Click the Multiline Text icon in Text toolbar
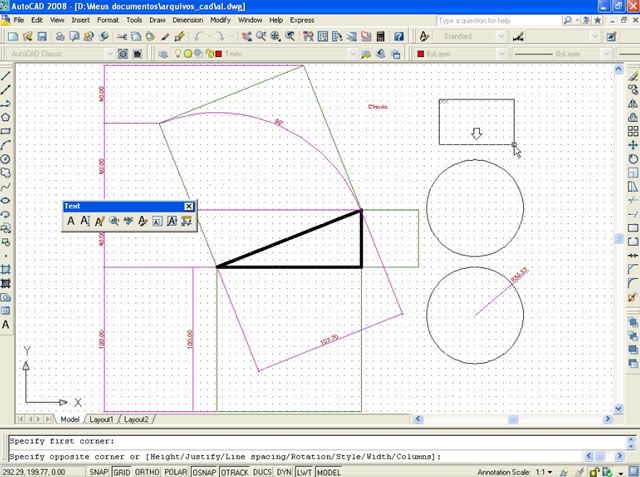This screenshot has width=640, height=477. (71, 221)
